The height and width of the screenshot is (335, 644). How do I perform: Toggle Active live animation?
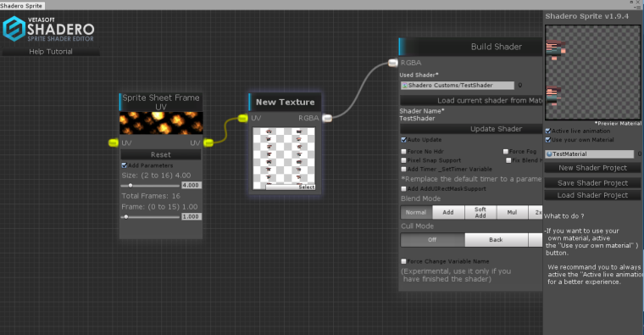coord(548,131)
